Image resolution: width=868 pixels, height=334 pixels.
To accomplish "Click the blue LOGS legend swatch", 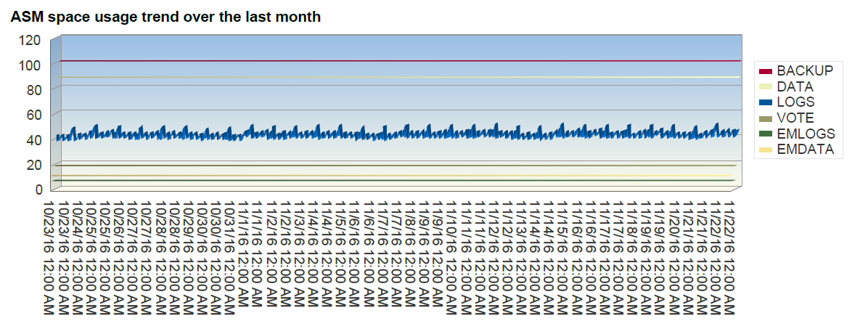I will [765, 102].
